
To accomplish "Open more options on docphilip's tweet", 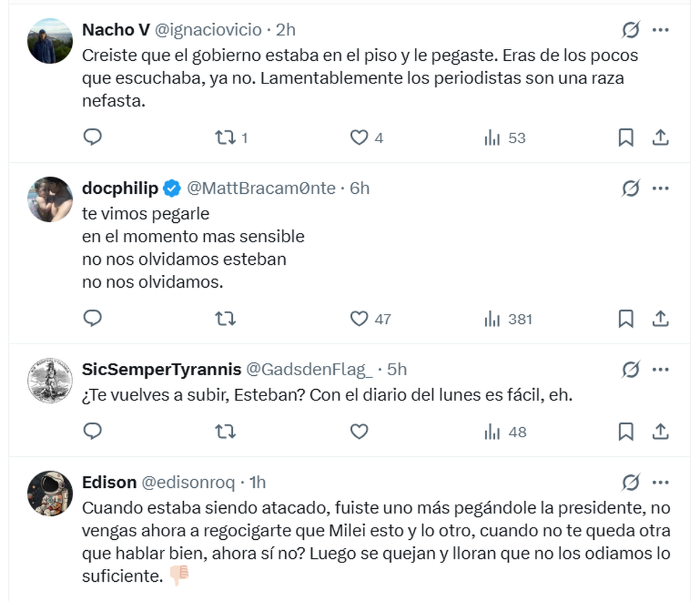I will [660, 188].
